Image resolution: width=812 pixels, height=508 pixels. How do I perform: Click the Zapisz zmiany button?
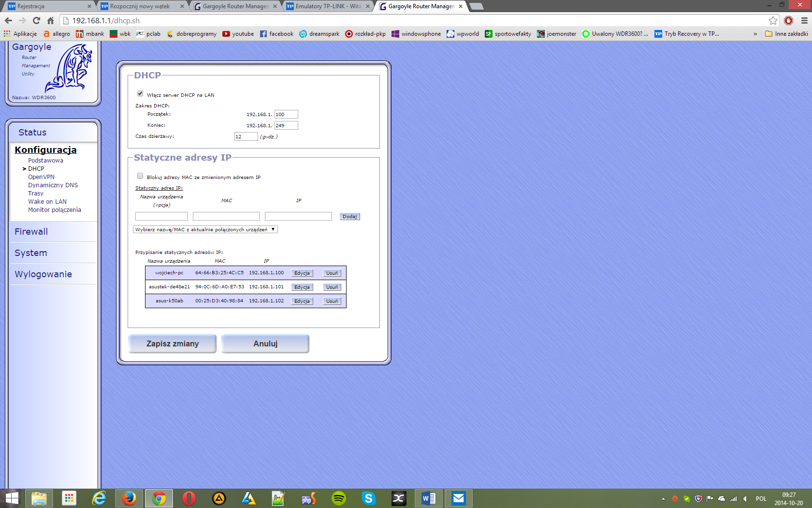click(x=172, y=344)
